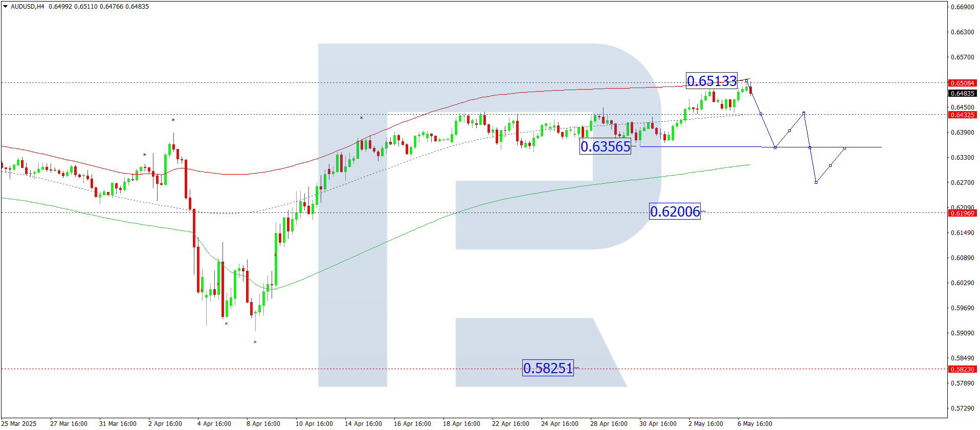
Task: Click the red 0.58230 axis price tag
Action: point(962,369)
